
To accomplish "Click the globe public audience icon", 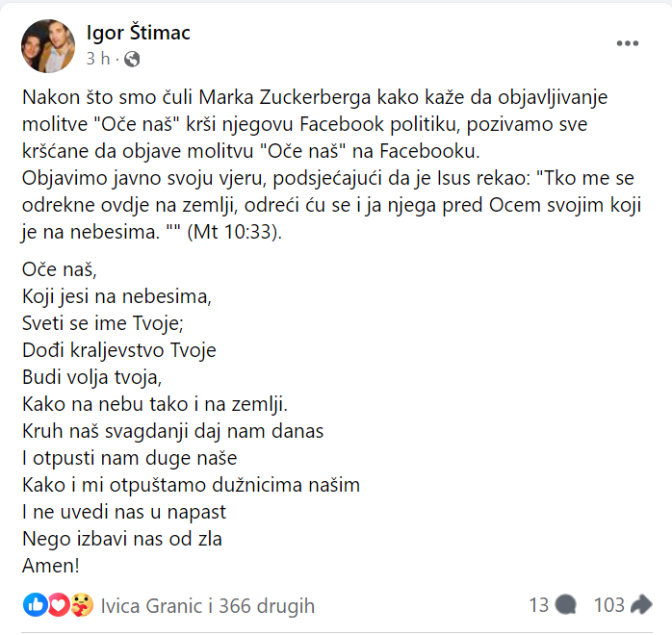I will (132, 59).
